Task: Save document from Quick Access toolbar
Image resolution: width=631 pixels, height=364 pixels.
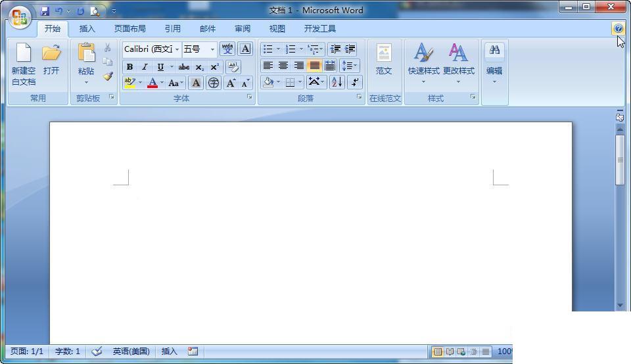Action: (x=45, y=11)
